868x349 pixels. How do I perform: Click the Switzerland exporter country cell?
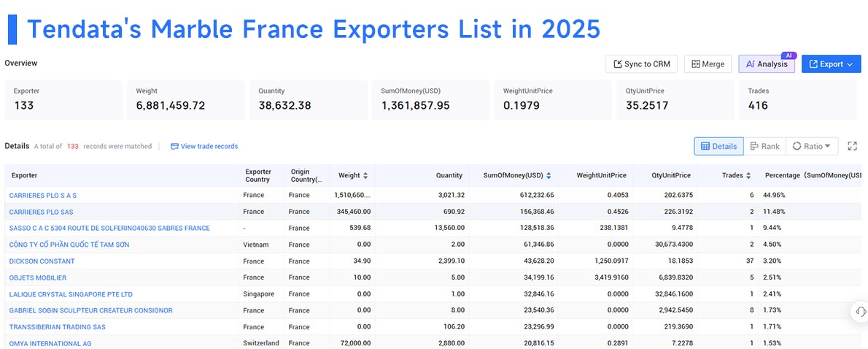[261, 343]
